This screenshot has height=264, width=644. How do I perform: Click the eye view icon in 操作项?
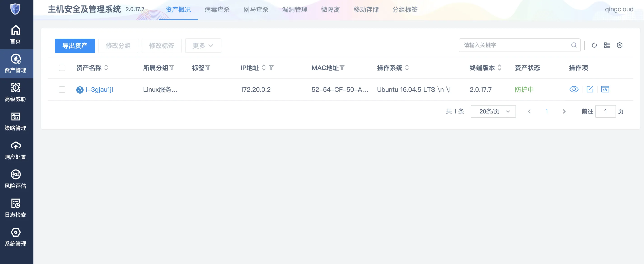574,89
